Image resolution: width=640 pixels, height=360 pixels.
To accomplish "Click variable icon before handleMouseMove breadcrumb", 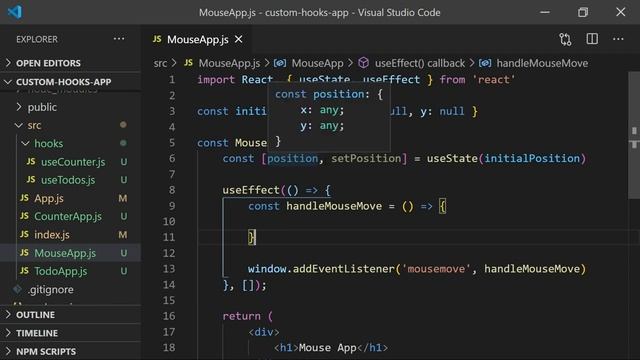I will tap(484, 63).
